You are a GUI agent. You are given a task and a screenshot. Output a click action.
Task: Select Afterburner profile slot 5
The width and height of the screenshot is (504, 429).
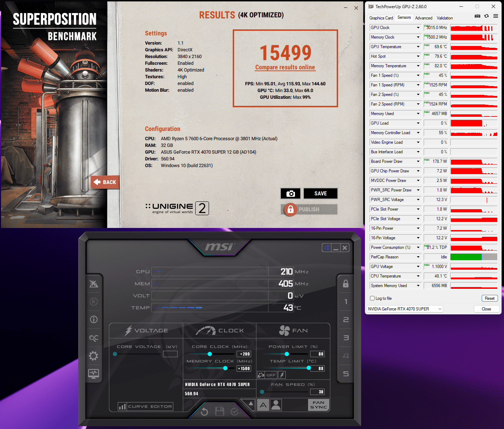346,374
